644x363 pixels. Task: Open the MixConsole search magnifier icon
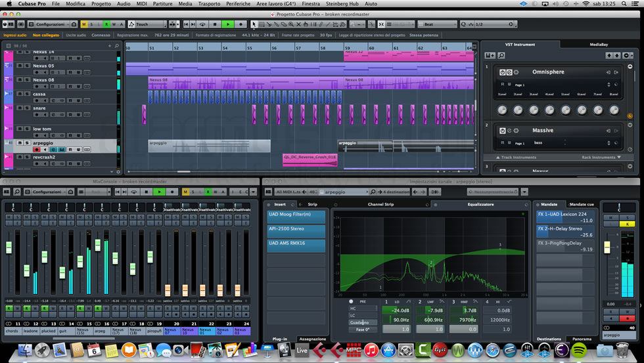[x=17, y=192]
